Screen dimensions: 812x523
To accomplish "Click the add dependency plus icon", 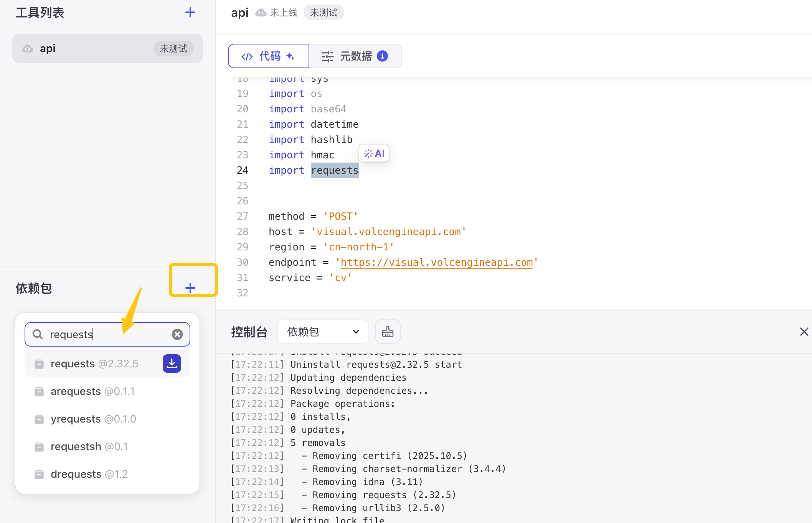I will point(190,288).
